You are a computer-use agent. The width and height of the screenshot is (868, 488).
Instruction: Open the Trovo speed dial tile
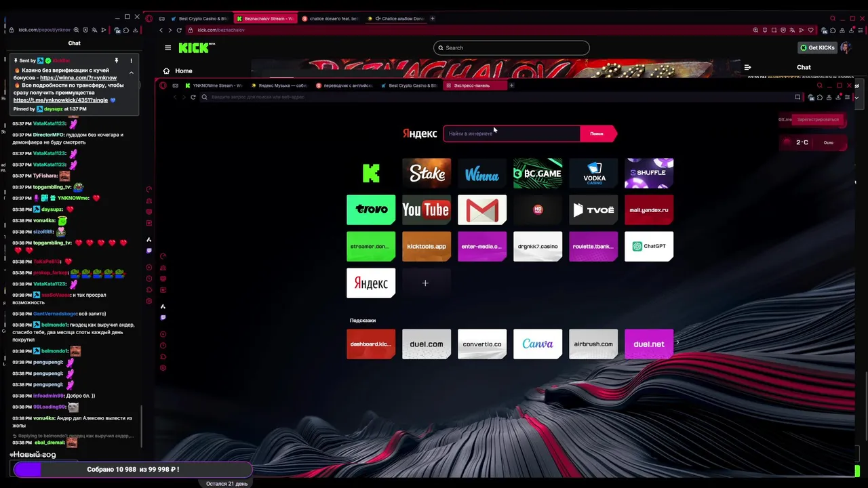point(371,209)
